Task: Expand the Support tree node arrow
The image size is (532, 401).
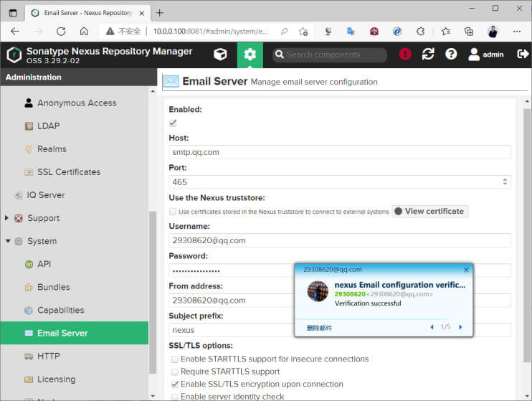Action: (6, 218)
